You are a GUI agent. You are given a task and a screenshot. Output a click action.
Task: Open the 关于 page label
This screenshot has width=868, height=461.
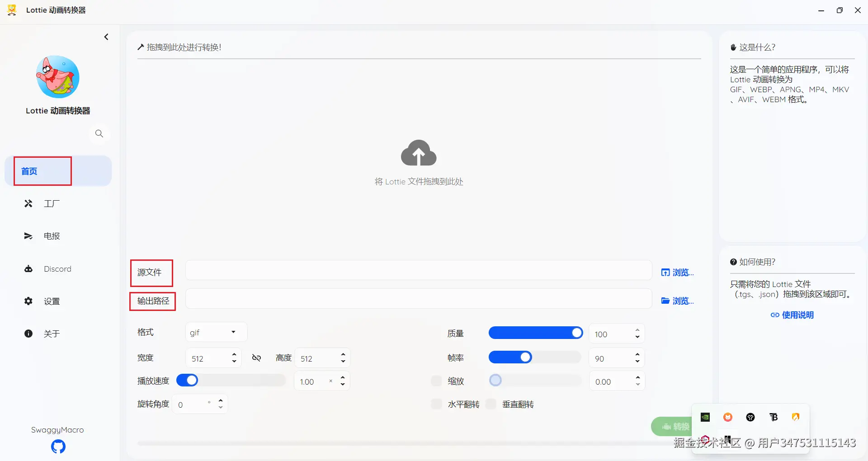(x=52, y=334)
